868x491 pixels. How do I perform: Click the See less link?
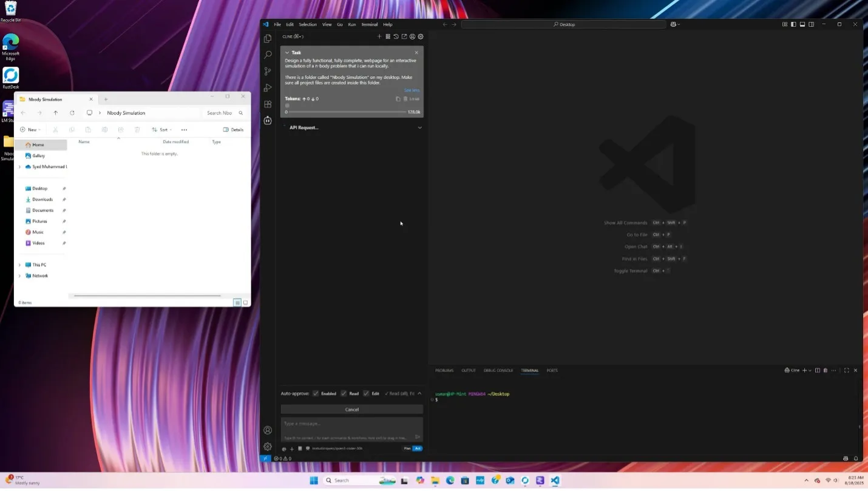[412, 90]
